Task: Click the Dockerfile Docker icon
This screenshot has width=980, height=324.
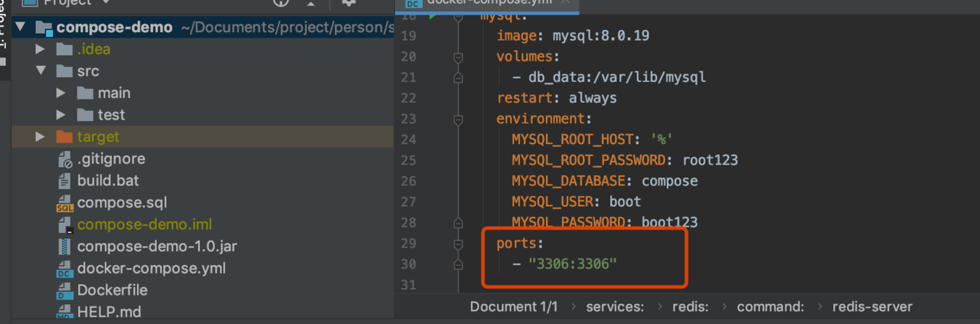Action: point(65,291)
